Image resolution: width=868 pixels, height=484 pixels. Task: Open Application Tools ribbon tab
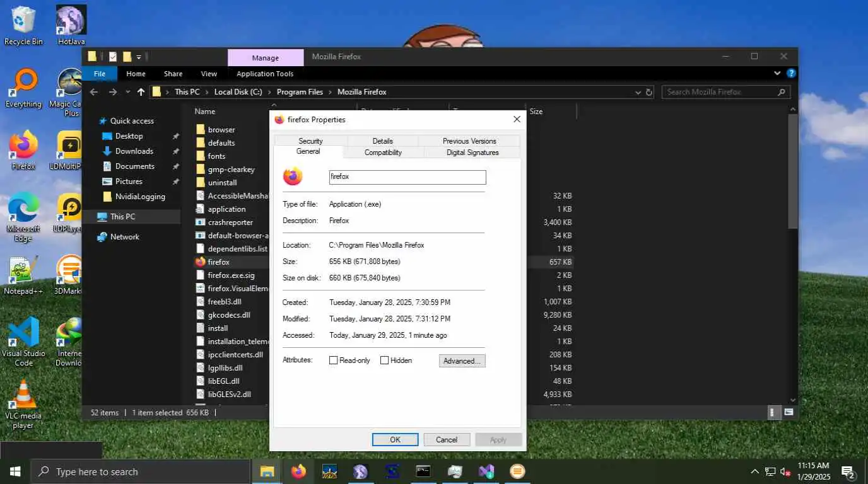(x=265, y=74)
